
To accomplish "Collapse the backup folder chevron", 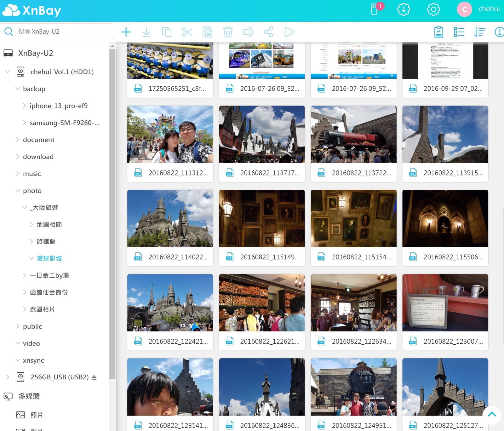I will (18, 89).
